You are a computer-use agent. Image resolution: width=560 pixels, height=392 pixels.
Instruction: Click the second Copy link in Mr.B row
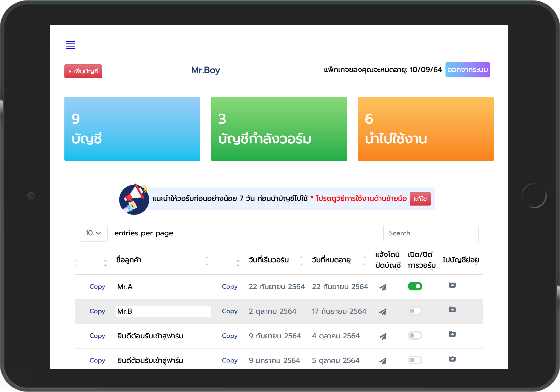[x=229, y=311]
